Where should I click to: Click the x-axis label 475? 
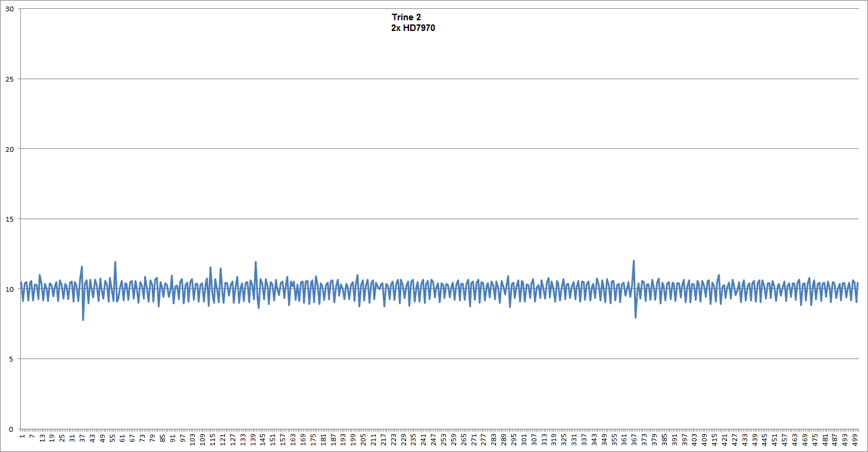815,440
